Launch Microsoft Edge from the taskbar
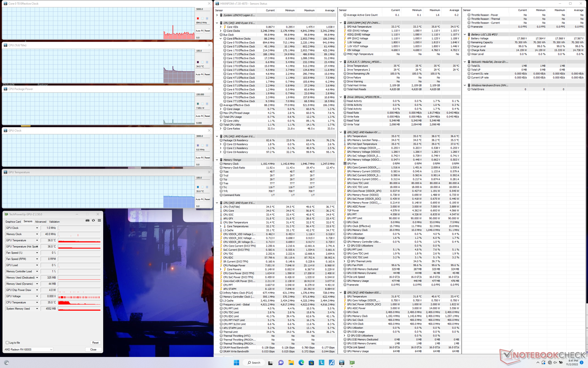The width and height of the screenshot is (588, 368). 301,362
